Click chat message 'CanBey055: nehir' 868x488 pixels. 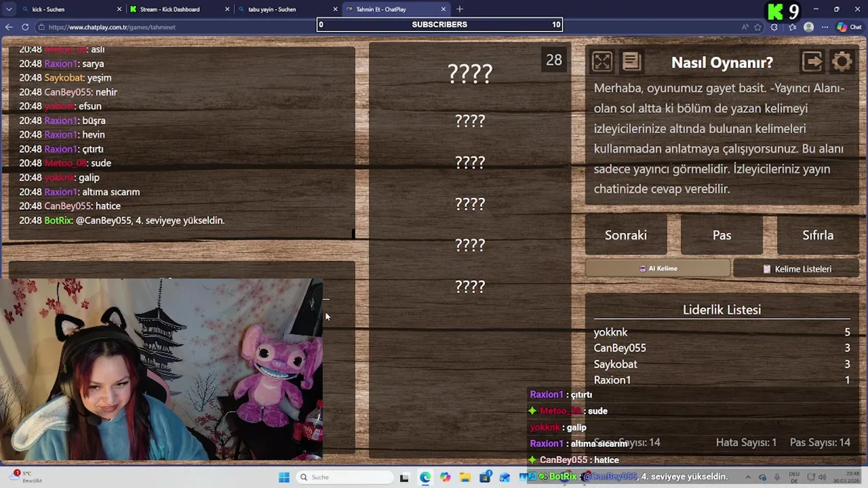pyautogui.click(x=68, y=92)
